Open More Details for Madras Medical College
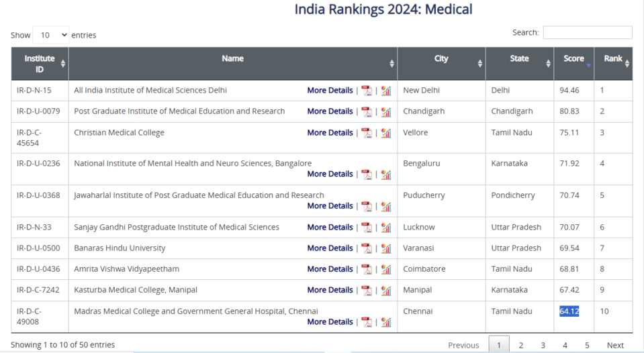The width and height of the screenshot is (644, 353). tap(330, 322)
